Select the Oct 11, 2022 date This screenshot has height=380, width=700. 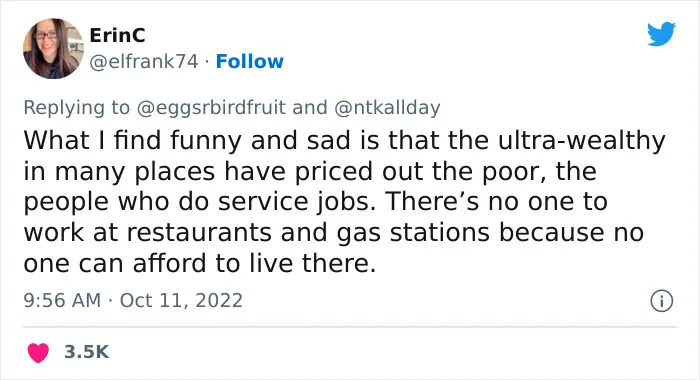(181, 300)
